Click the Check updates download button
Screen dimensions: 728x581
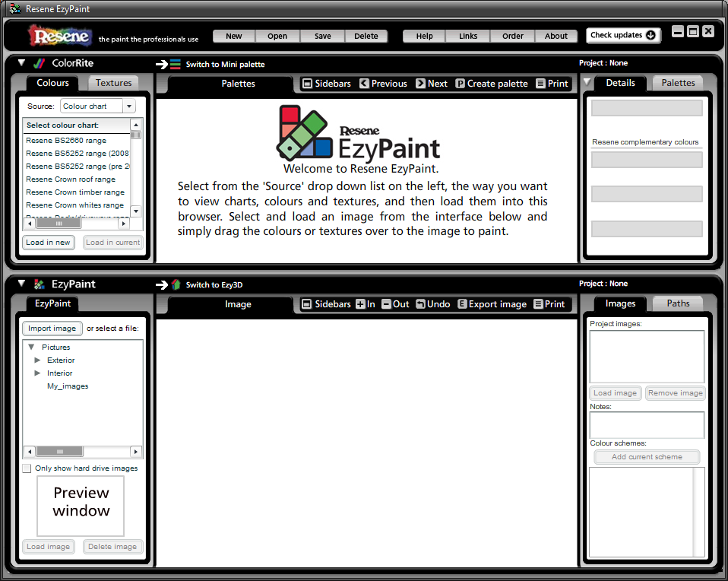pyautogui.click(x=622, y=35)
